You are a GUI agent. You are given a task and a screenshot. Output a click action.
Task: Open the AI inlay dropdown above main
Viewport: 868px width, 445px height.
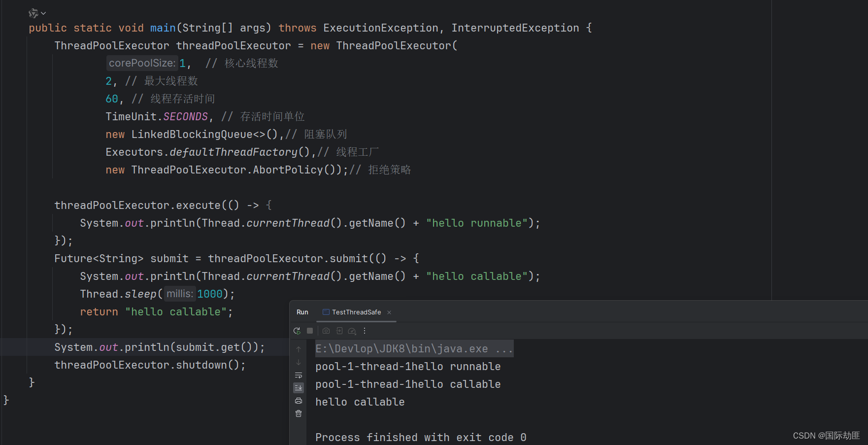click(x=37, y=13)
